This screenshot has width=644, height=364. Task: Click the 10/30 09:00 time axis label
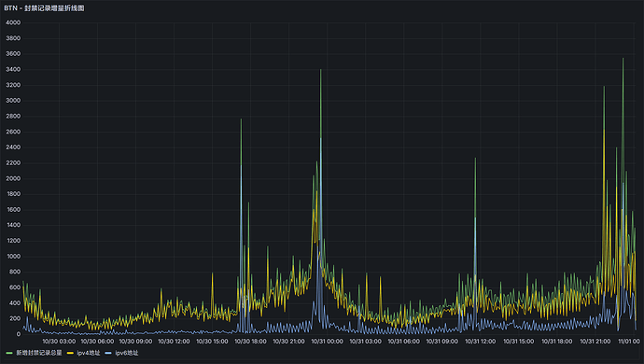[x=135, y=342]
